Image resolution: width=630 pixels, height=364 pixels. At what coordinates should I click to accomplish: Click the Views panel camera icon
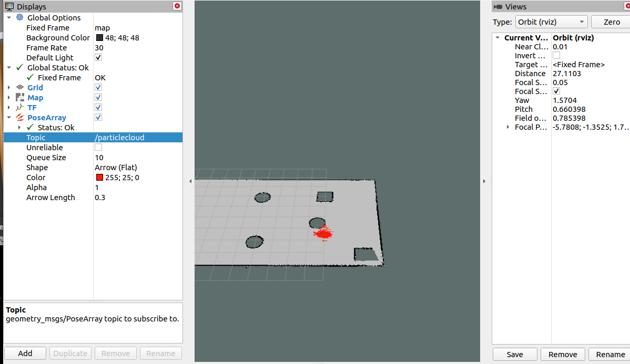498,6
